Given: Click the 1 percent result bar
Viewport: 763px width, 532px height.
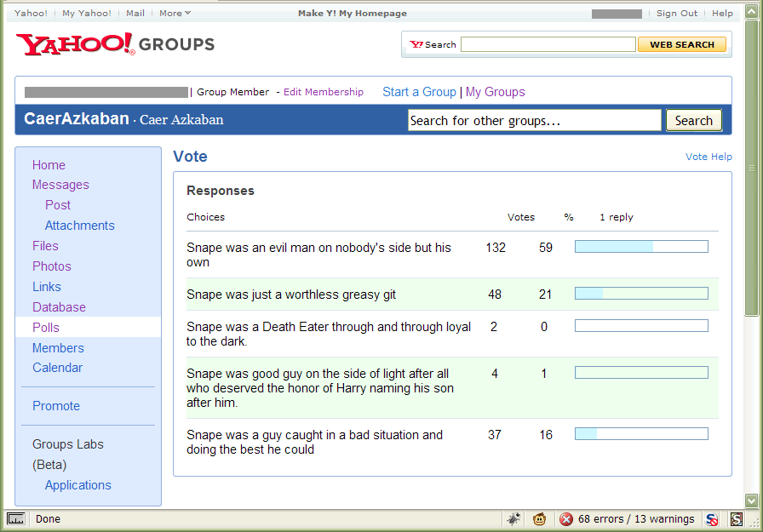Looking at the screenshot, I should [x=641, y=373].
